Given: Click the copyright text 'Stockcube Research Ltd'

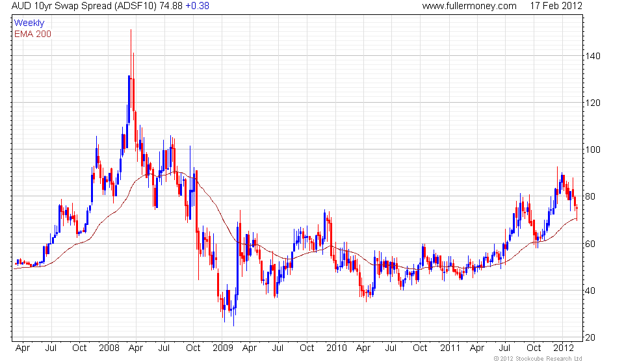Looking at the screenshot, I should coord(549,359).
